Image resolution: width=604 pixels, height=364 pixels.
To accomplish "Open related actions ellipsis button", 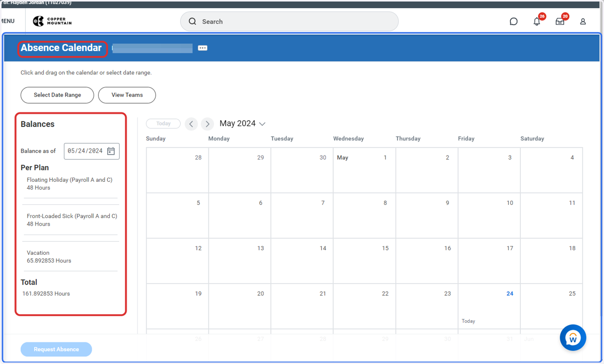I will 202,48.
